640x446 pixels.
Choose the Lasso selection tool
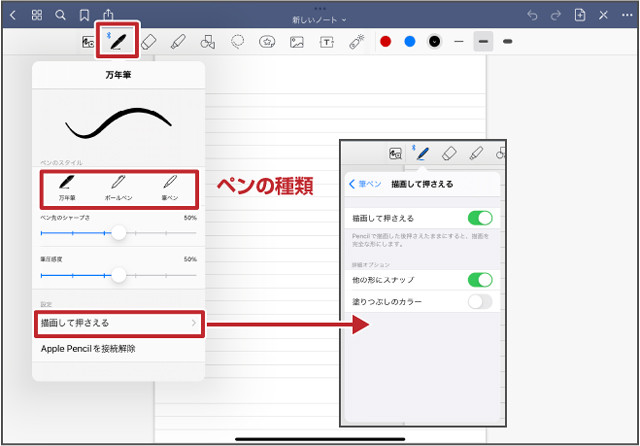[x=238, y=42]
